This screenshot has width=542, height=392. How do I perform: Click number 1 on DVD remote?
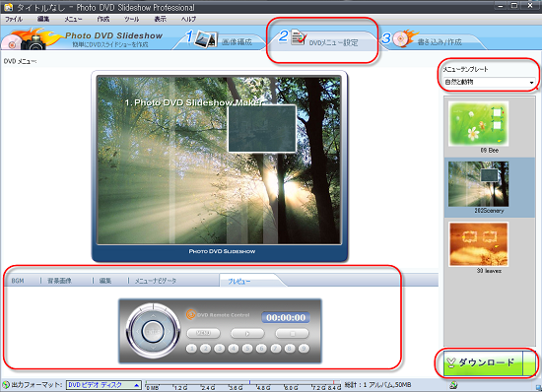[x=191, y=349]
